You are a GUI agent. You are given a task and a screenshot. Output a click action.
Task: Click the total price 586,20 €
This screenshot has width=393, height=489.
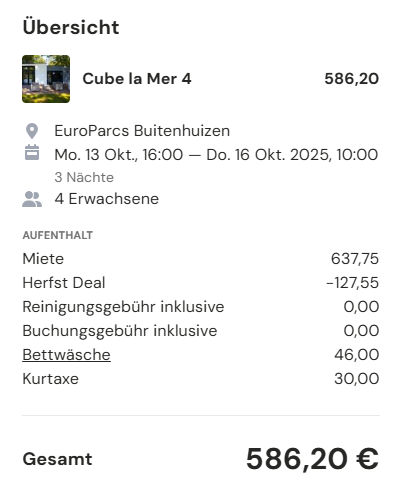[312, 459]
